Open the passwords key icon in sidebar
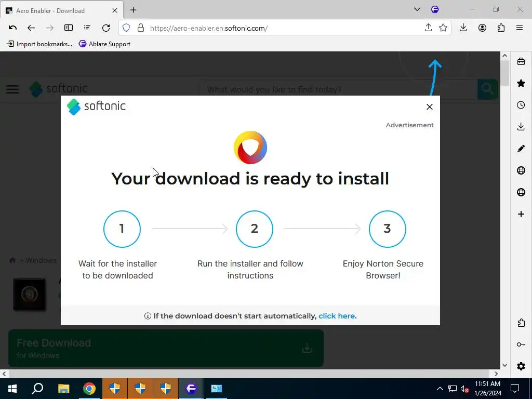532x399 pixels. (x=521, y=344)
